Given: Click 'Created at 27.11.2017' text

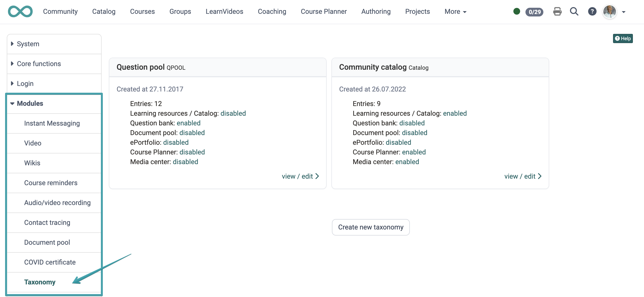Looking at the screenshot, I should [150, 89].
